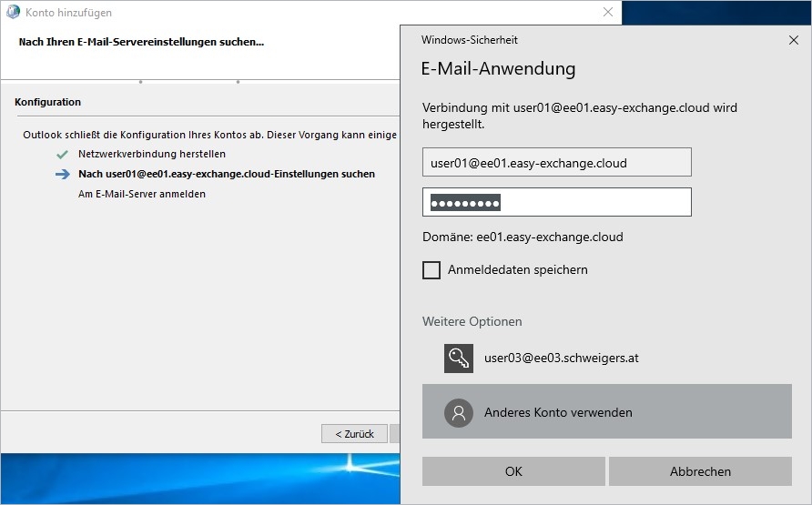The height and width of the screenshot is (505, 812).
Task: Click Windows-Sicherheit title text
Action: pos(469,40)
